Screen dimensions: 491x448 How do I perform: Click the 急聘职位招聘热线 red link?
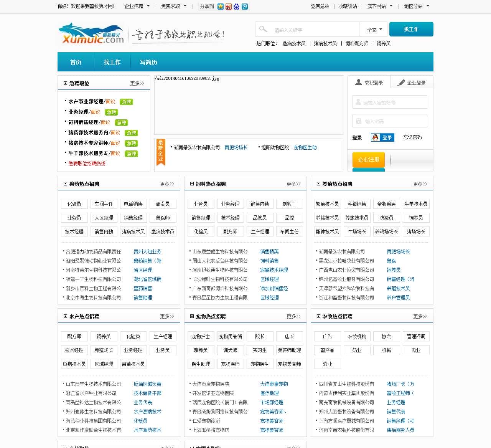coord(87,164)
